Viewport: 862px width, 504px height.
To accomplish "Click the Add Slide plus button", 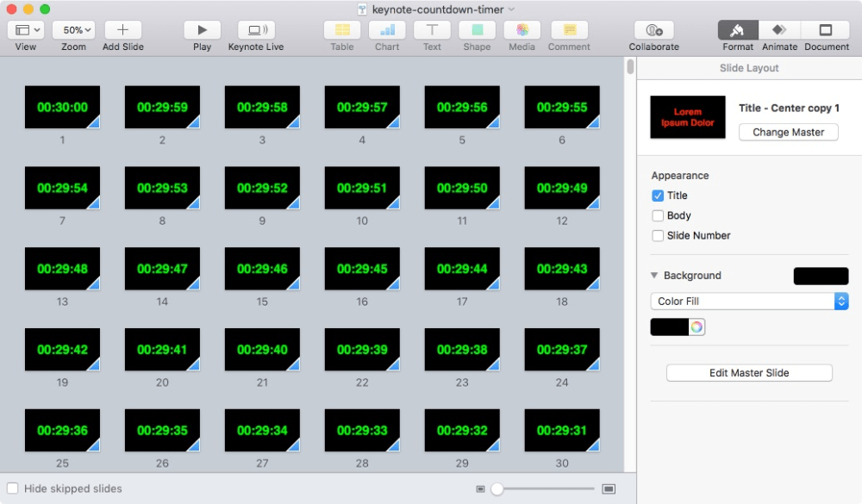I will coord(122,30).
